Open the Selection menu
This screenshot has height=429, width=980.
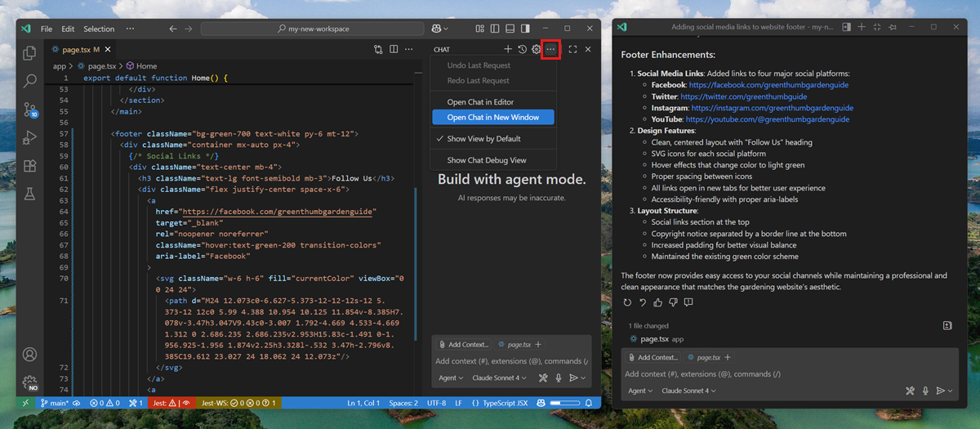coord(99,29)
